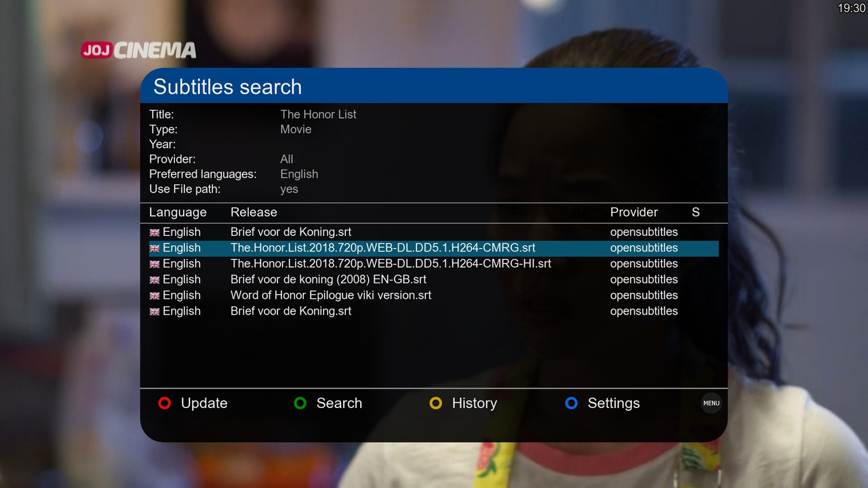Click the Search label
Viewport: 868px width, 488px height.
pyautogui.click(x=339, y=403)
